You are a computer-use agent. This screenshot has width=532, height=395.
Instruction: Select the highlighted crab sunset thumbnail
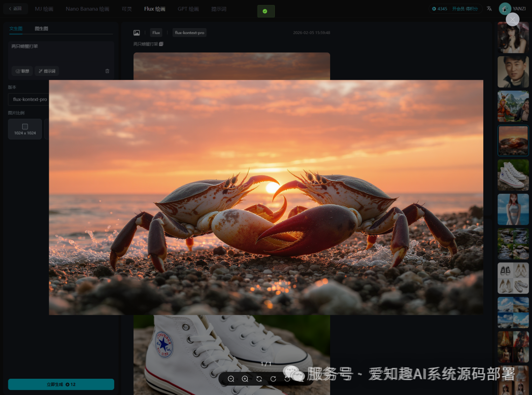513,141
